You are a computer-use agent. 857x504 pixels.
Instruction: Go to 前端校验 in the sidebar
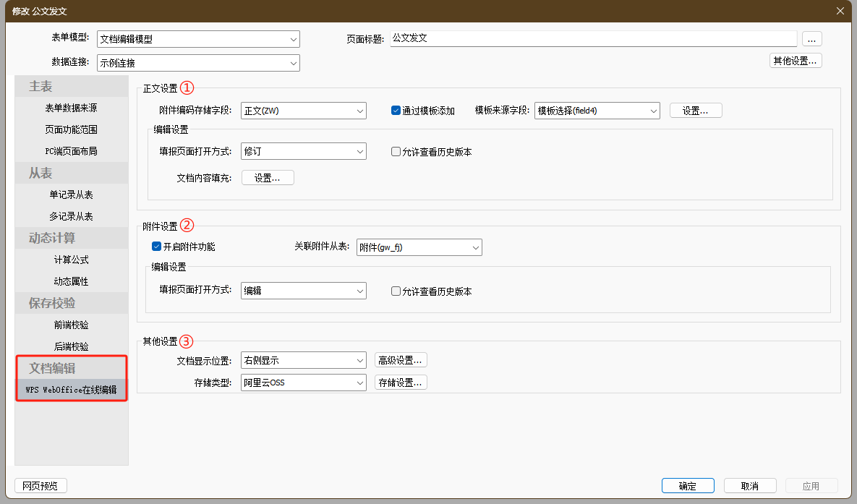pos(71,325)
